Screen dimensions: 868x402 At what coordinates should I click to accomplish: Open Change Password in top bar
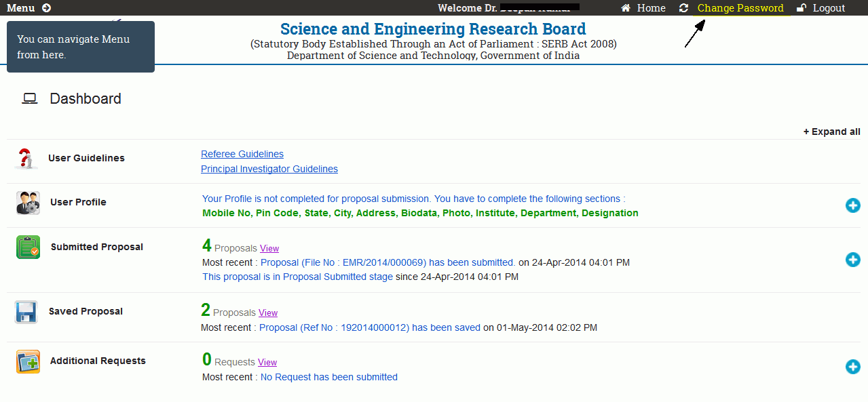(x=740, y=8)
